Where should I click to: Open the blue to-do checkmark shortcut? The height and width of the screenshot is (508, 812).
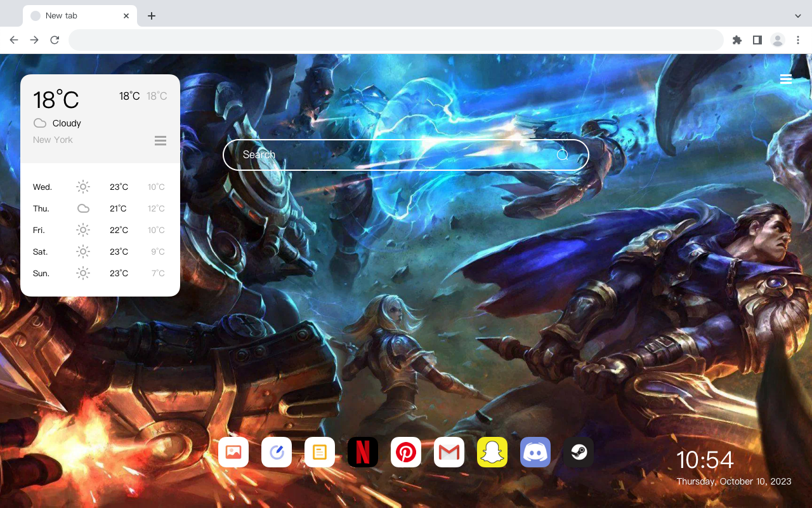pyautogui.click(x=277, y=452)
